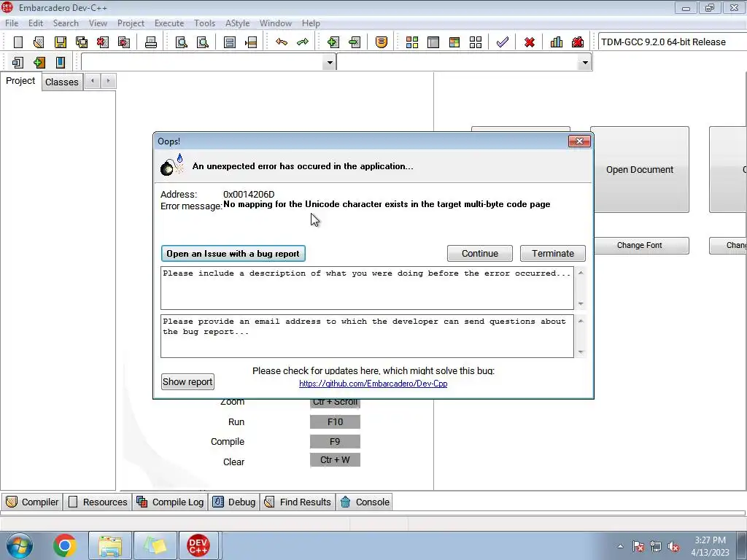
Task: Open the Debug bottom tab
Action: click(x=234, y=502)
